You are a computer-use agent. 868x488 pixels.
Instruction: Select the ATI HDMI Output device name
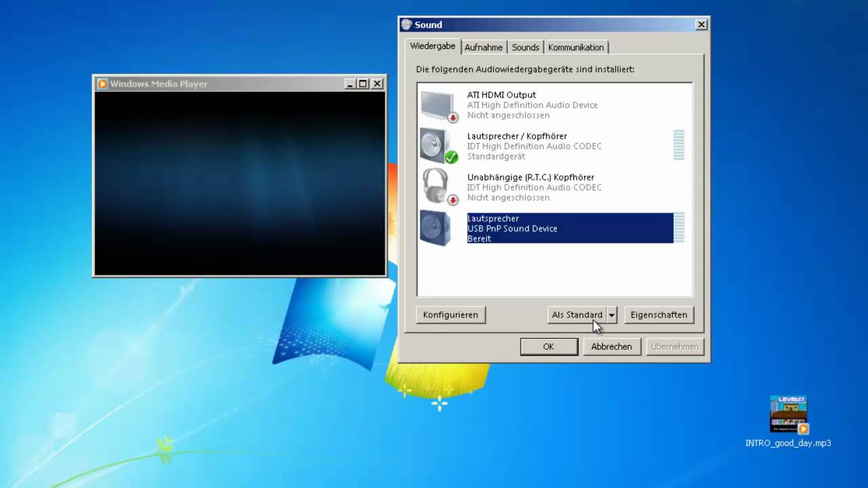[x=501, y=95]
